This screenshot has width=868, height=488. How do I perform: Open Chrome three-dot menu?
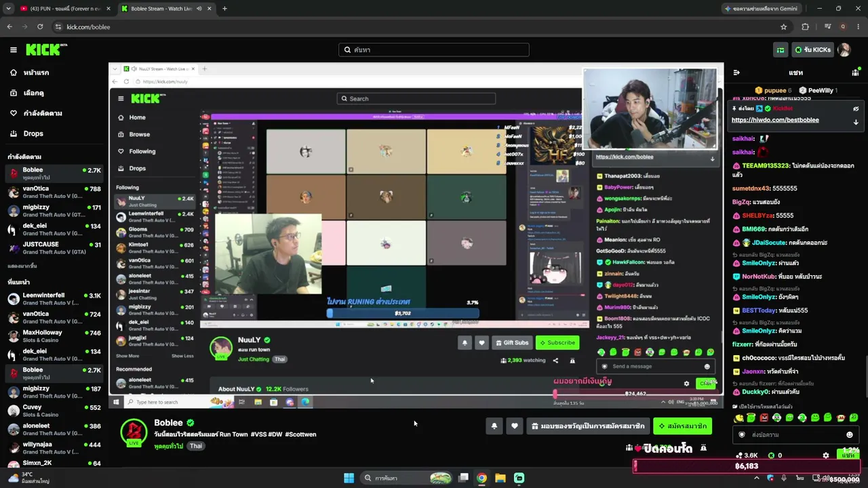pos(858,26)
